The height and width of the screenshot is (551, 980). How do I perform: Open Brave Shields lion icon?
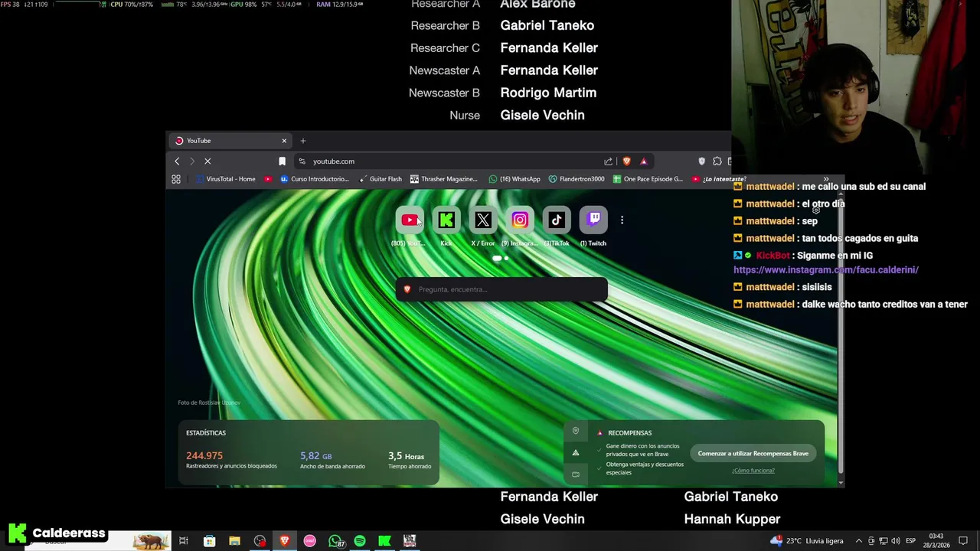click(x=626, y=161)
